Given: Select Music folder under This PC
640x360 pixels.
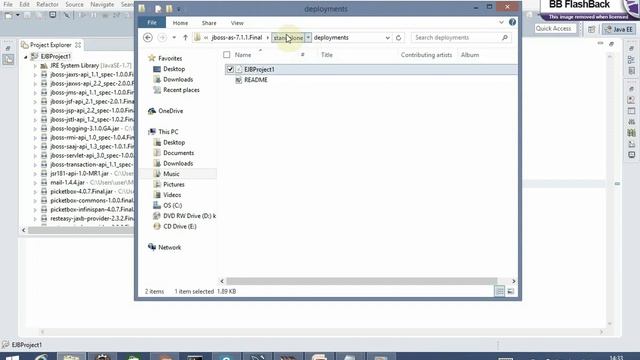Looking at the screenshot, I should pos(171,174).
